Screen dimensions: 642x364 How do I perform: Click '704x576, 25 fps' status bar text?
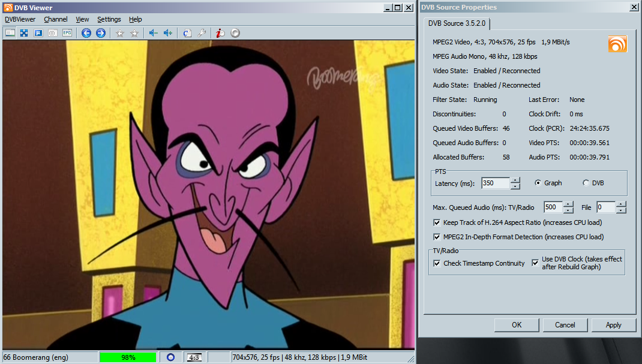[256, 357]
